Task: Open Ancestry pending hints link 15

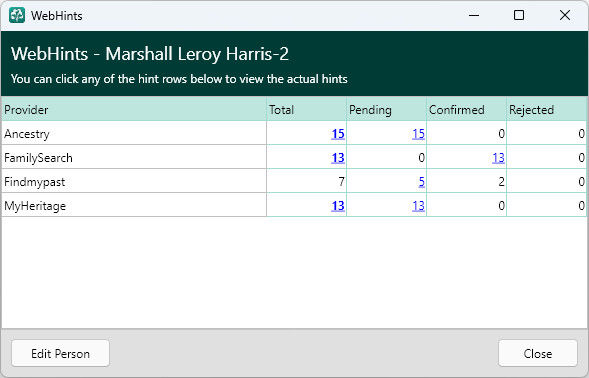Action: tap(418, 134)
